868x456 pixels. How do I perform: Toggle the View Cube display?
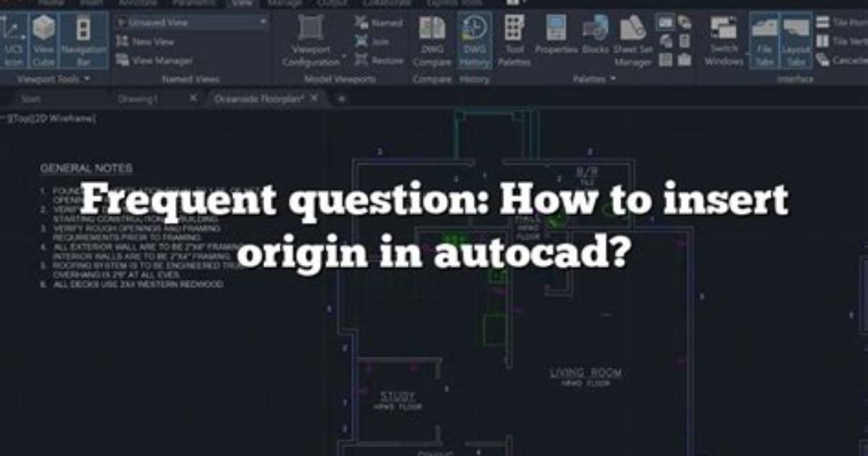pos(44,41)
